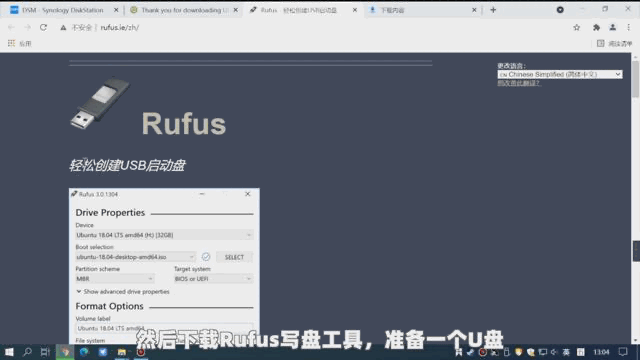
Task: Open the Chrome profile avatar menu
Action: tap(613, 27)
